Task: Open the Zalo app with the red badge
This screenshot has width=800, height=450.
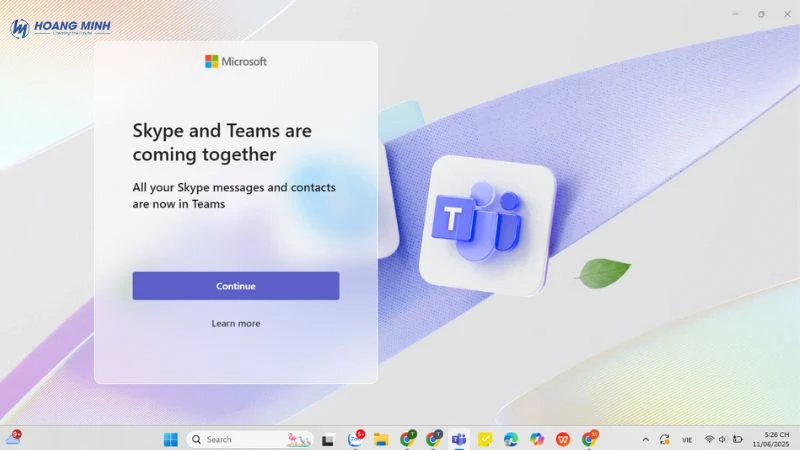Action: 356,439
